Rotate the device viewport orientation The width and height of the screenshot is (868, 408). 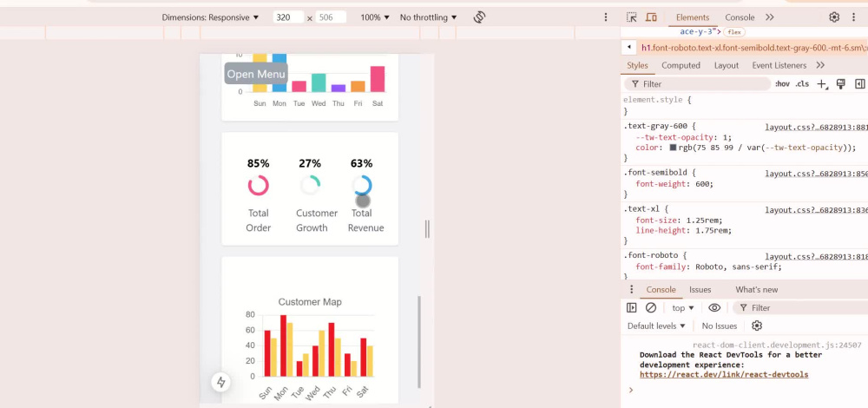[479, 17]
